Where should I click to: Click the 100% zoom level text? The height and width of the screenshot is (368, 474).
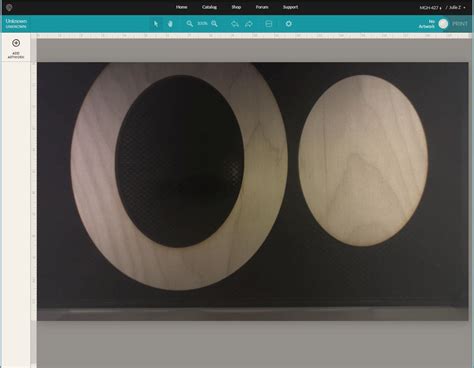[x=202, y=24]
